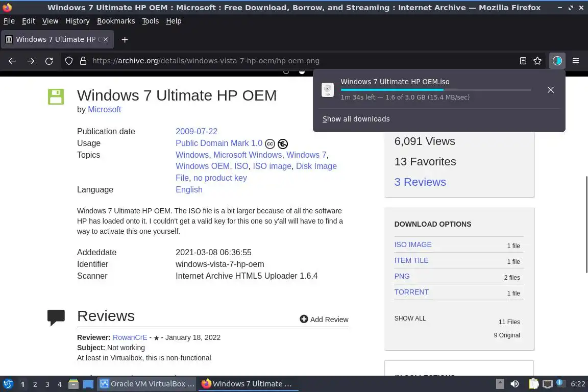Click the removable media eject tray icon
The height and width of the screenshot is (392, 588).
[x=500, y=384]
